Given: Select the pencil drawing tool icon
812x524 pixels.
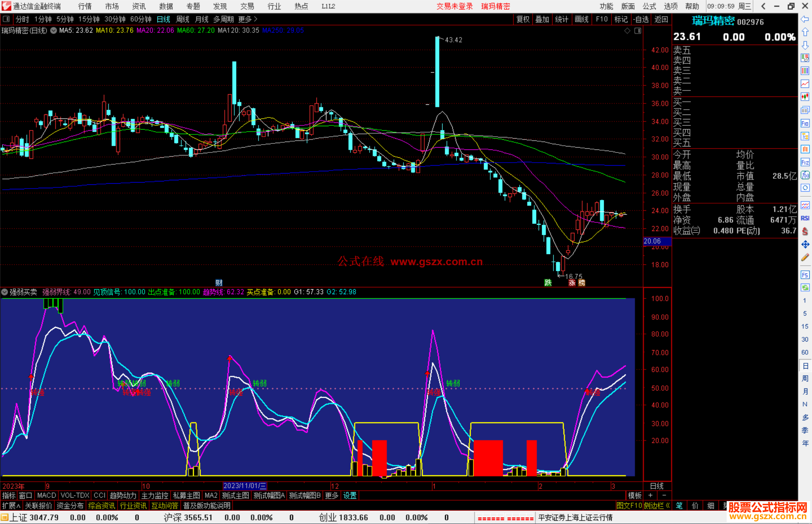Looking at the screenshot, I should pyautogui.click(x=805, y=258).
